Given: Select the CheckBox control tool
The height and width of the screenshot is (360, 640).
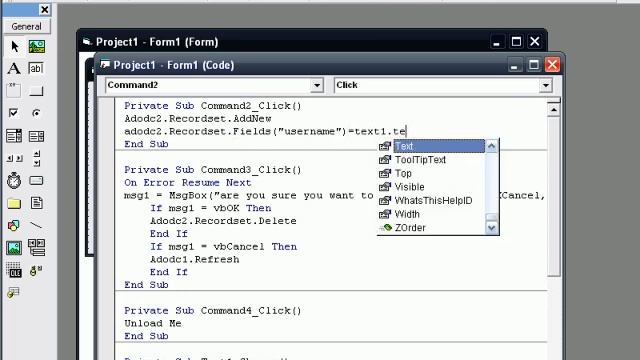Looking at the screenshot, I should [14, 113].
